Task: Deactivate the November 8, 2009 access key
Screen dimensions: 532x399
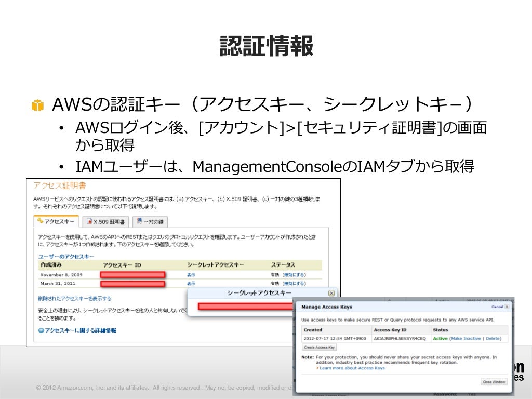Action: point(295,275)
